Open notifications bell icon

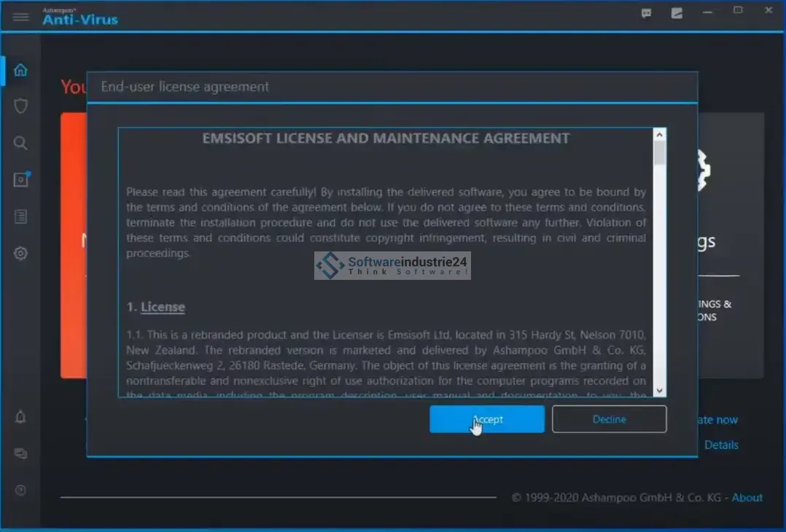[x=20, y=417]
